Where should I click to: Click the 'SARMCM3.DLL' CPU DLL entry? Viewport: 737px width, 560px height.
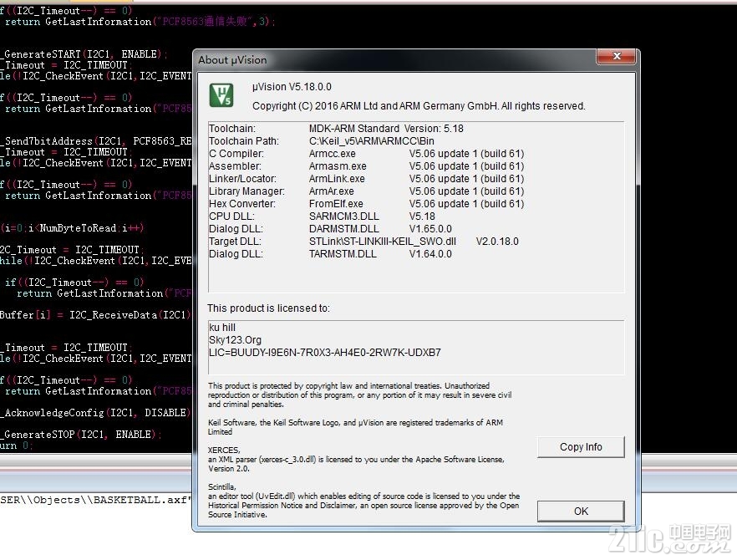pos(343,216)
